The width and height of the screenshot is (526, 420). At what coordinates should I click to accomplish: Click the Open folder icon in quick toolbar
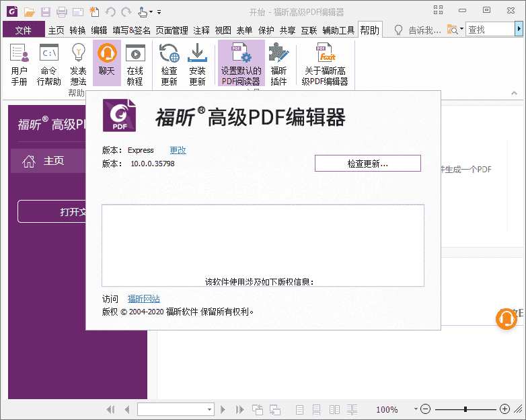coord(30,12)
